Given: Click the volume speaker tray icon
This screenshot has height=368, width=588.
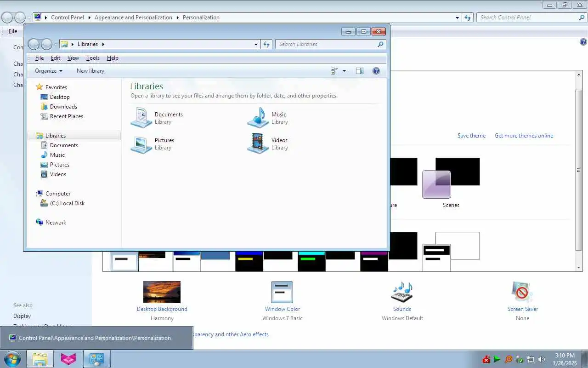Looking at the screenshot, I should click(x=542, y=359).
